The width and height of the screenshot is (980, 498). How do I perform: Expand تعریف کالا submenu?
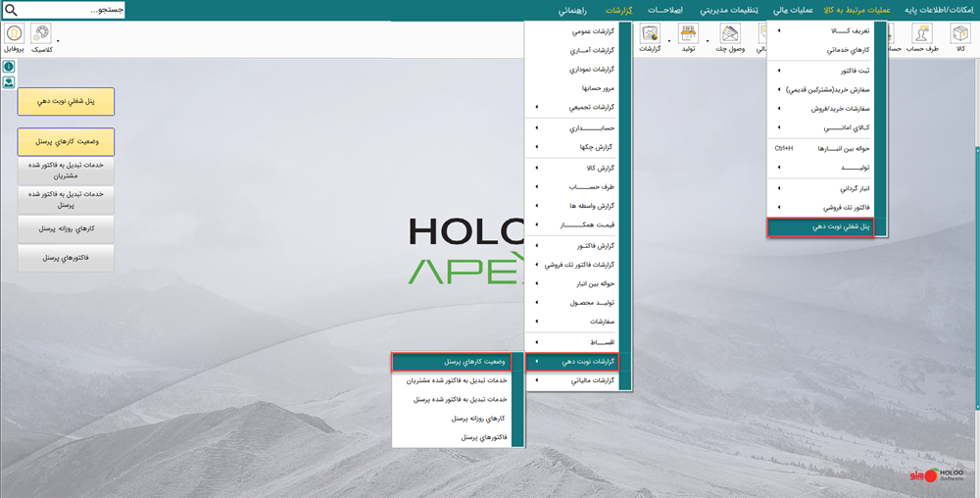(819, 30)
